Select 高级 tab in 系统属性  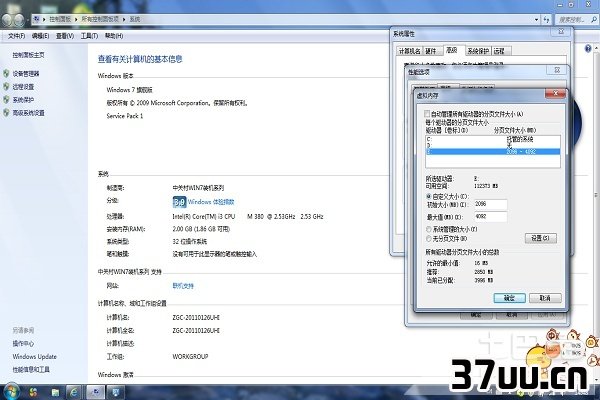pos(452,50)
